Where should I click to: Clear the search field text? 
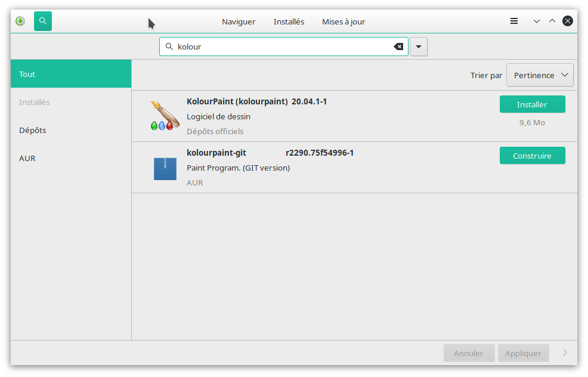[x=398, y=47]
